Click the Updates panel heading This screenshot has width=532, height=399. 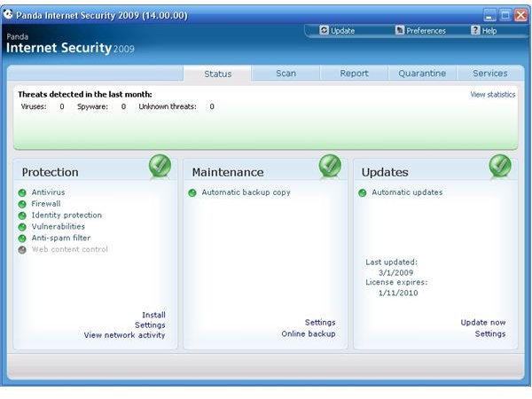point(385,172)
